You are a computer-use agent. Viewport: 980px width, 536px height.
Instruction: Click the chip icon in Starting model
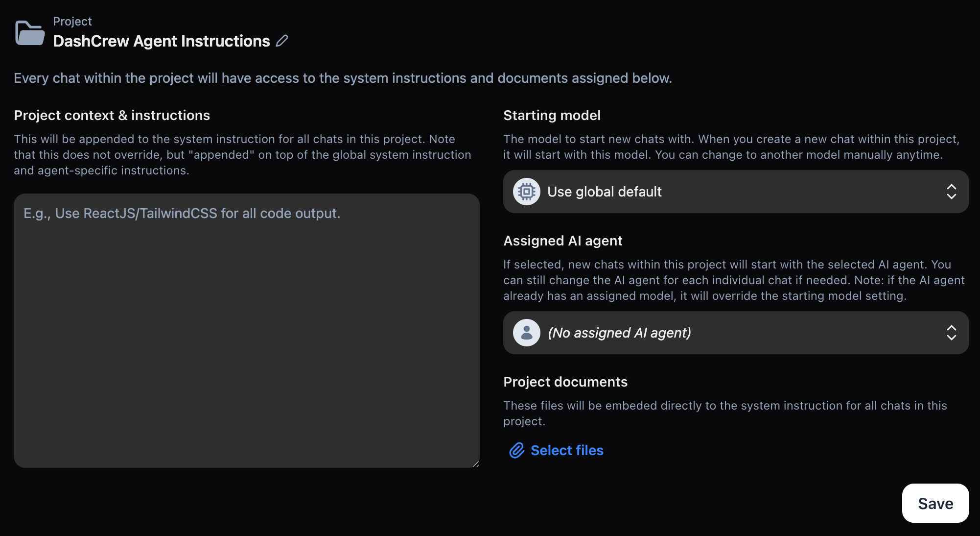coord(527,192)
